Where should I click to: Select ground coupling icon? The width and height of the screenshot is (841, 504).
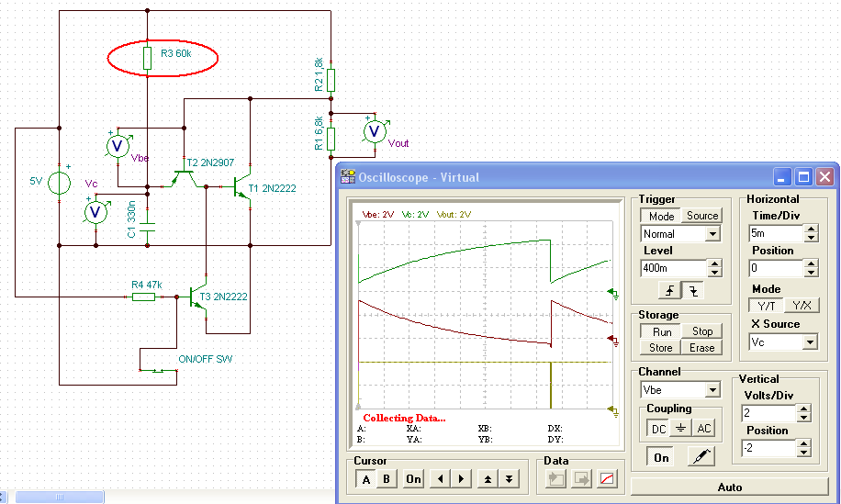(x=680, y=429)
